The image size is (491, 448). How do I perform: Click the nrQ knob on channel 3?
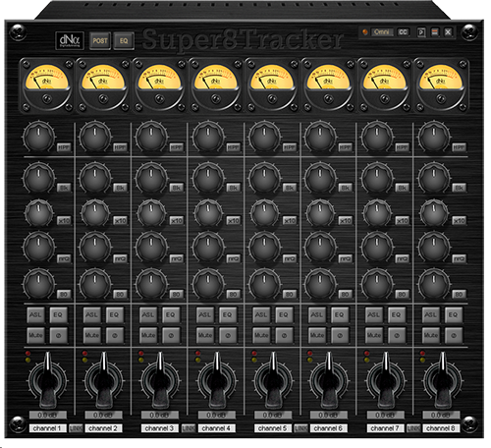tap(151, 247)
